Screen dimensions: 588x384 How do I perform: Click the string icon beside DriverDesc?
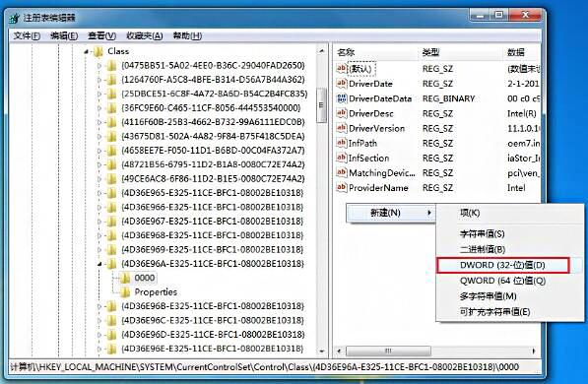(x=341, y=113)
